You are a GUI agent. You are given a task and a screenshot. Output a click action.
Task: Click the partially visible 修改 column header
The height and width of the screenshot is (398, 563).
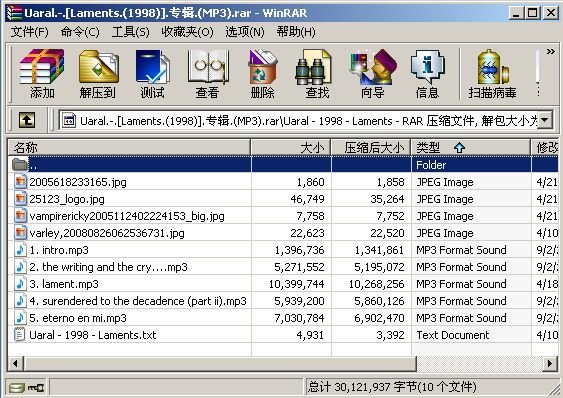click(x=545, y=147)
